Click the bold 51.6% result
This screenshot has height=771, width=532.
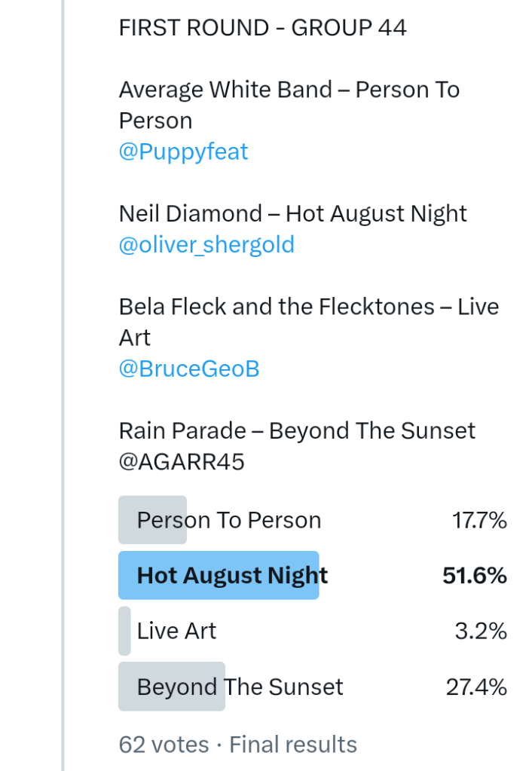point(475,576)
